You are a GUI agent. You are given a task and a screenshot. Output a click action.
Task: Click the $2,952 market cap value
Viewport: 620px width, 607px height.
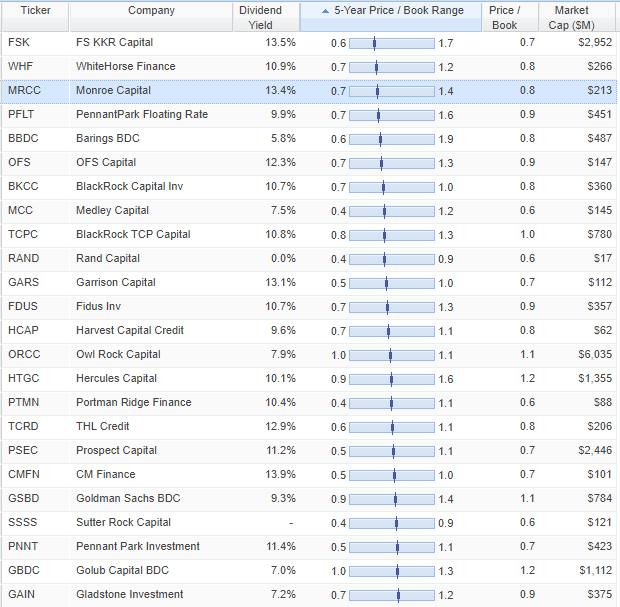[x=595, y=42]
